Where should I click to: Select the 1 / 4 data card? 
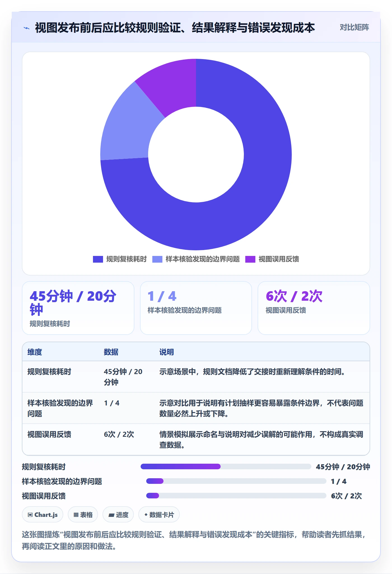196,308
